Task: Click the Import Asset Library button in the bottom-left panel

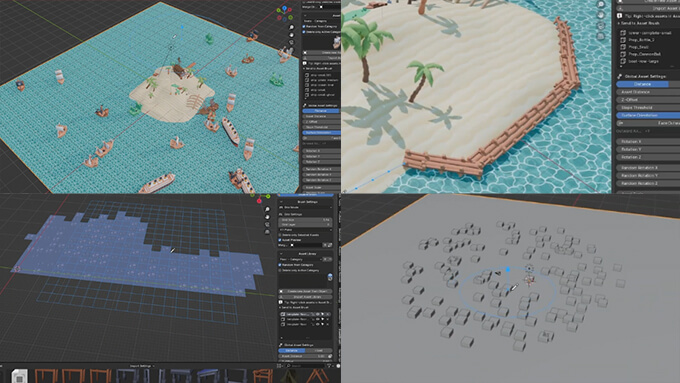Action: tap(305, 297)
